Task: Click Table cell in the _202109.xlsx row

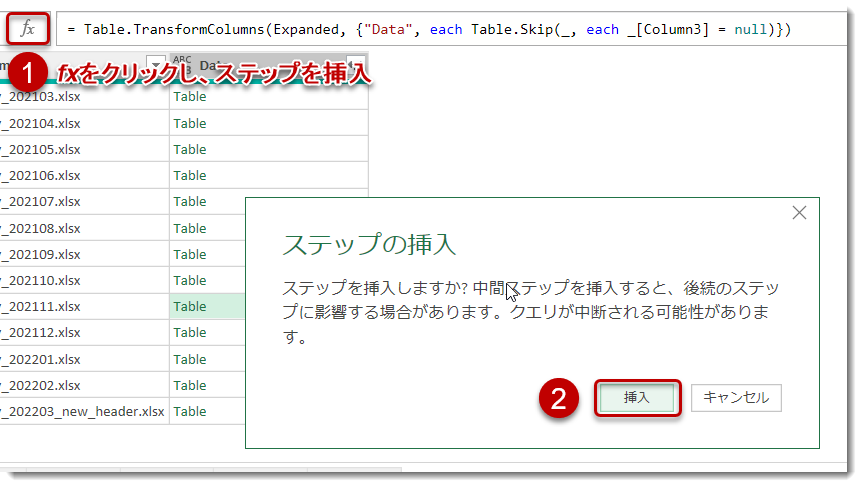Action: point(207,254)
